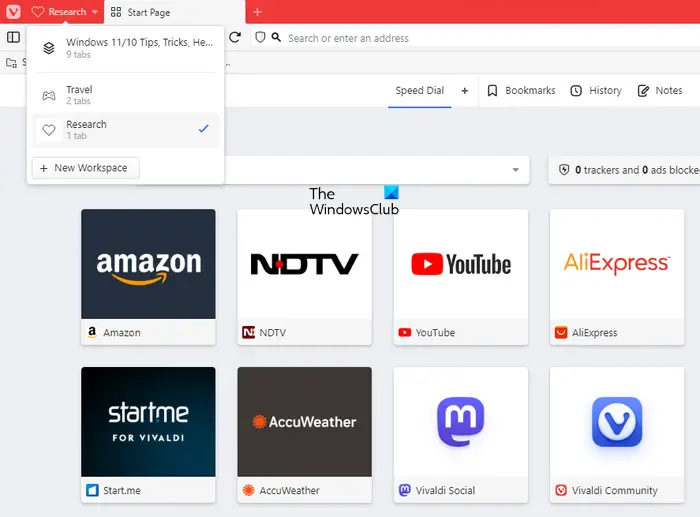Click the Start.me label text
This screenshot has width=700, height=517.
[122, 491]
